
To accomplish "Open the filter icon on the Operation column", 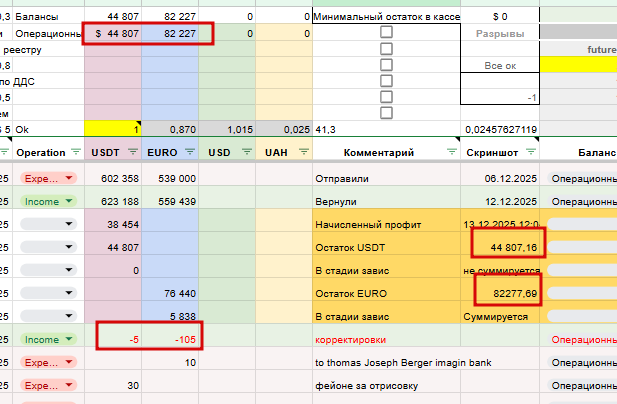I will tap(76, 152).
